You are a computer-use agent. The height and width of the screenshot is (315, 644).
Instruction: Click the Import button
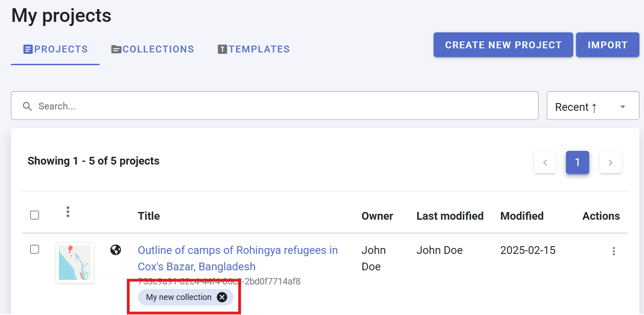coord(607,45)
